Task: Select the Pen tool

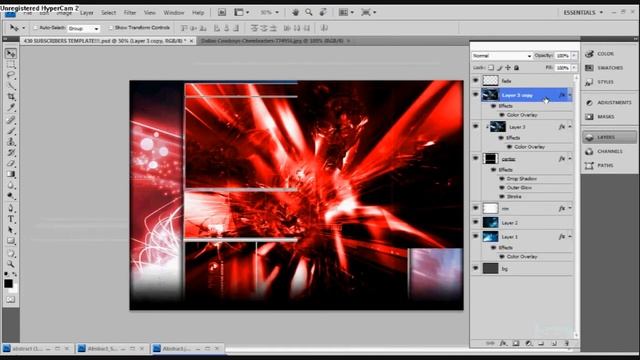Action: coord(11,209)
